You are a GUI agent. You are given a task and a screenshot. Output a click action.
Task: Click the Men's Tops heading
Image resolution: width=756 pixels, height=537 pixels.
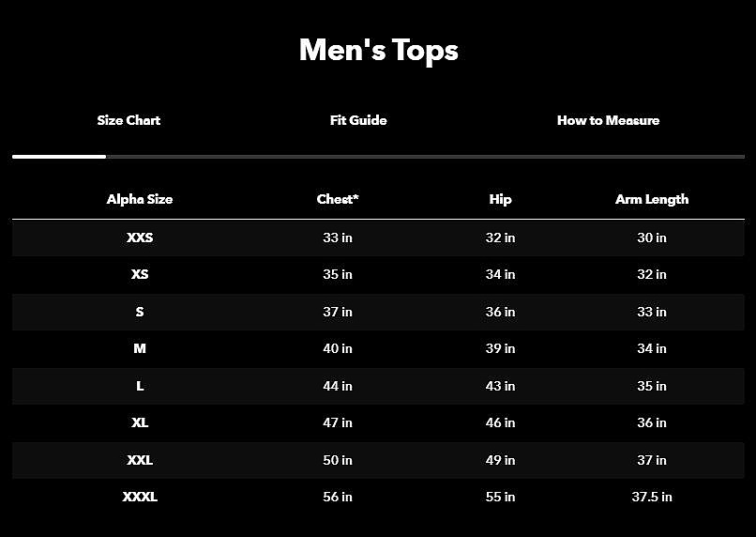378,50
